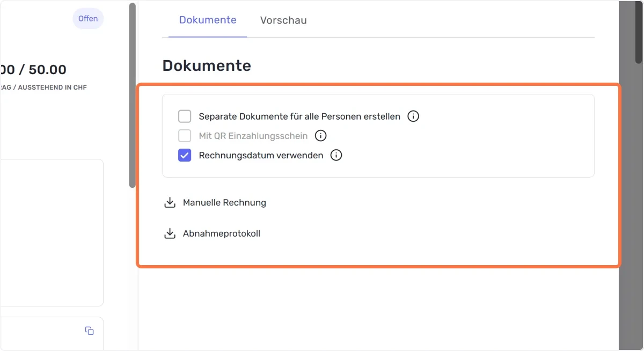Show info for Separate Dokumente option
This screenshot has height=351, width=644.
413,116
